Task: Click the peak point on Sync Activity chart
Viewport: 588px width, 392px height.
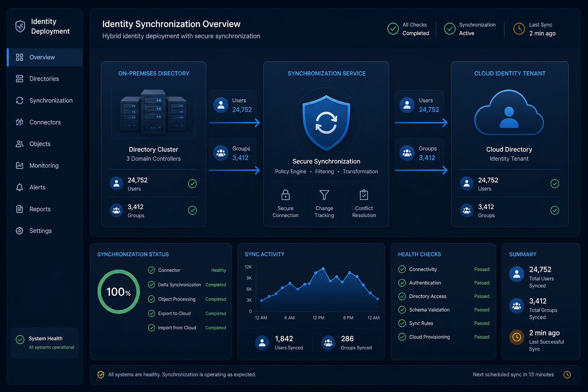Action: pos(323,269)
